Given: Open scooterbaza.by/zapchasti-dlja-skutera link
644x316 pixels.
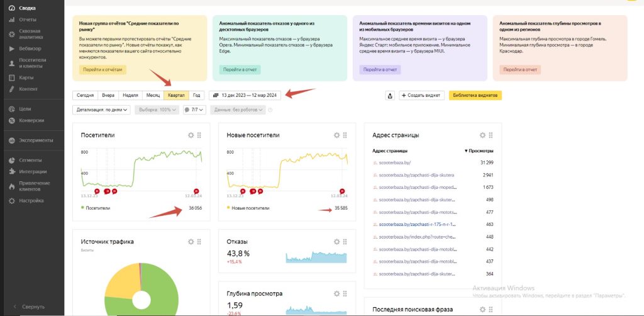Looking at the screenshot, I should tap(416, 175).
